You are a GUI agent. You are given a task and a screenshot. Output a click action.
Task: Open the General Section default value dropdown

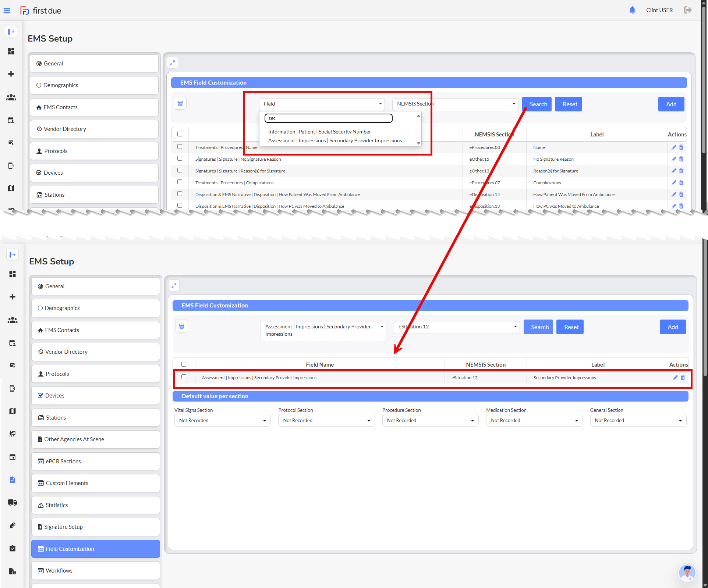click(x=638, y=420)
